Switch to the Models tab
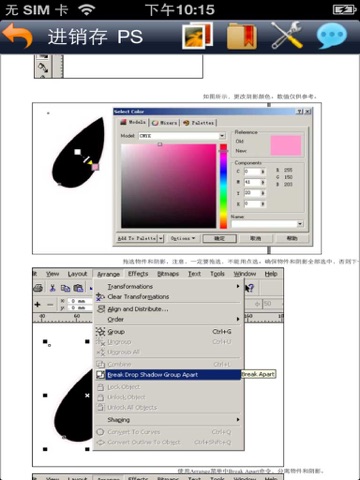The height and width of the screenshot is (480, 360). (133, 122)
